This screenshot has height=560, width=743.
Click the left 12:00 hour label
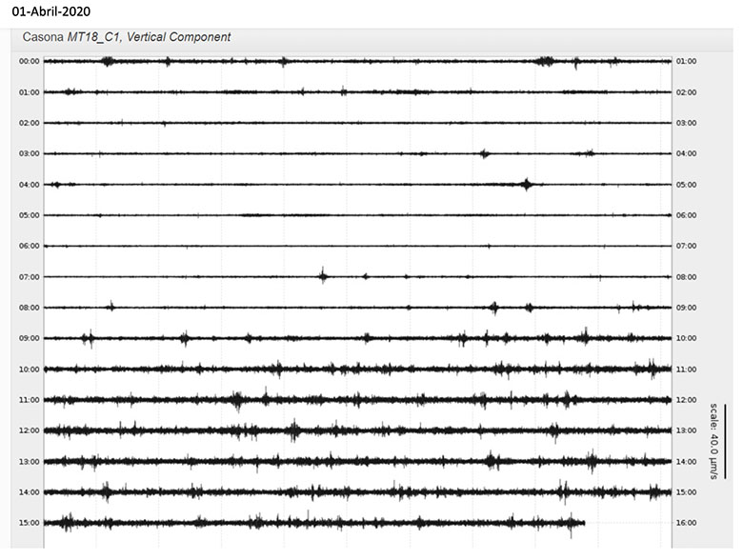tap(29, 430)
